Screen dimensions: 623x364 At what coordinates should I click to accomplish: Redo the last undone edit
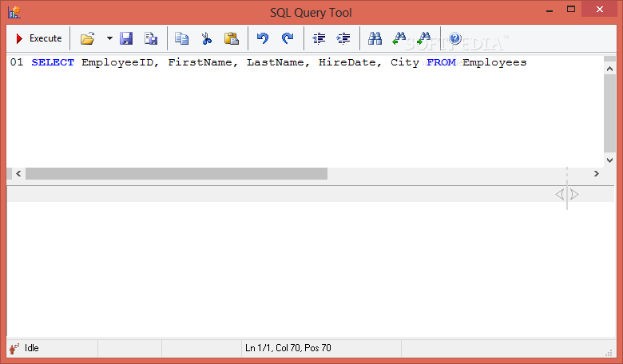tap(288, 38)
